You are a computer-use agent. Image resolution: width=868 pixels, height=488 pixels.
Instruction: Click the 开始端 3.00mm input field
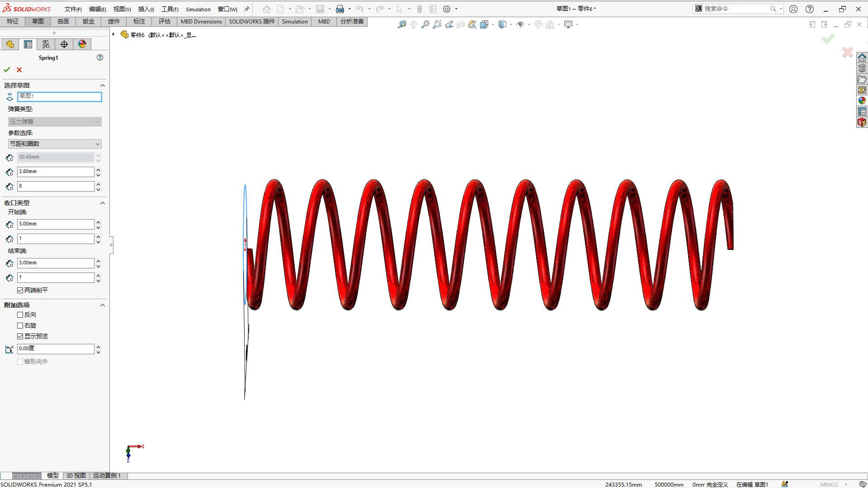(56, 224)
